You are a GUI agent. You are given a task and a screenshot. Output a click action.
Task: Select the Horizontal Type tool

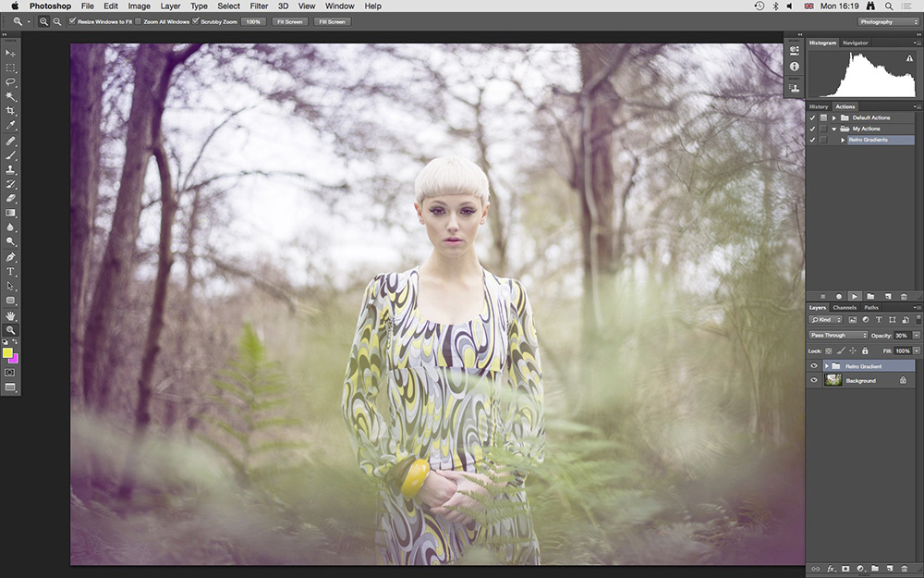(x=10, y=271)
